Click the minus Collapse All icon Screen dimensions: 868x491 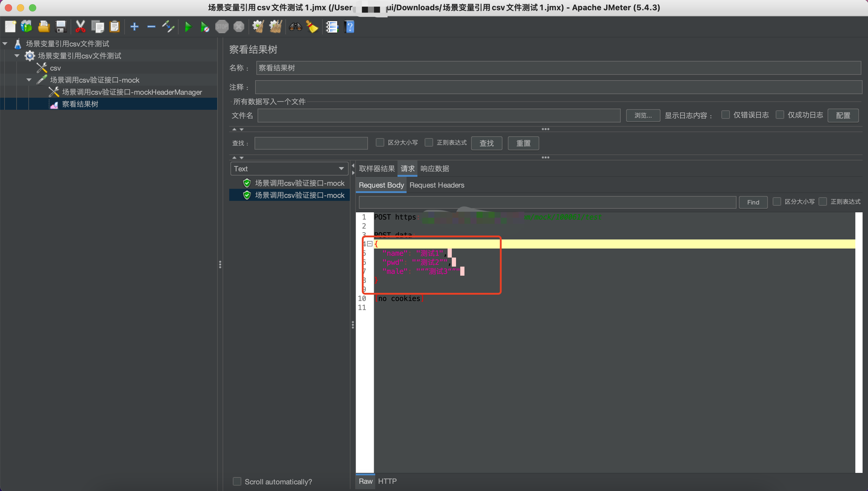coord(151,27)
